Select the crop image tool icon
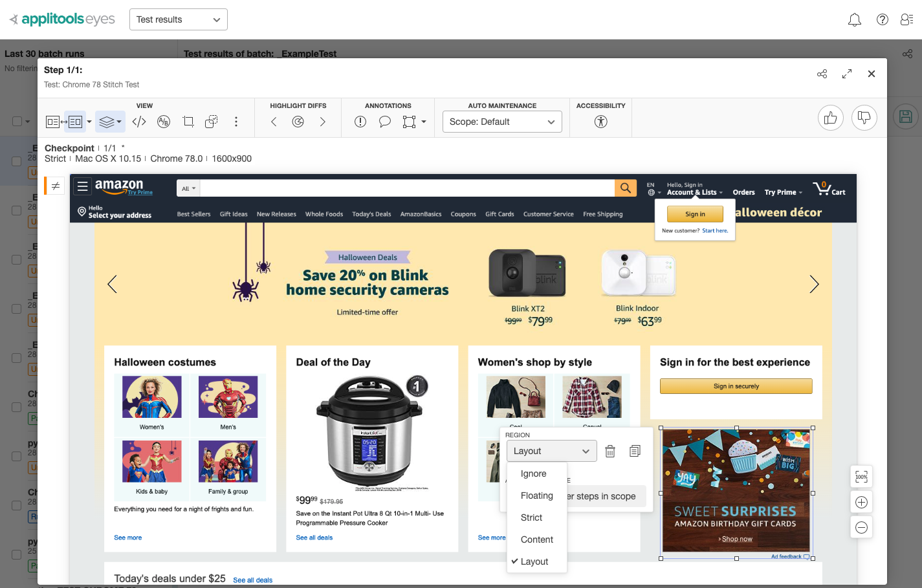This screenshot has height=588, width=922. [188, 122]
